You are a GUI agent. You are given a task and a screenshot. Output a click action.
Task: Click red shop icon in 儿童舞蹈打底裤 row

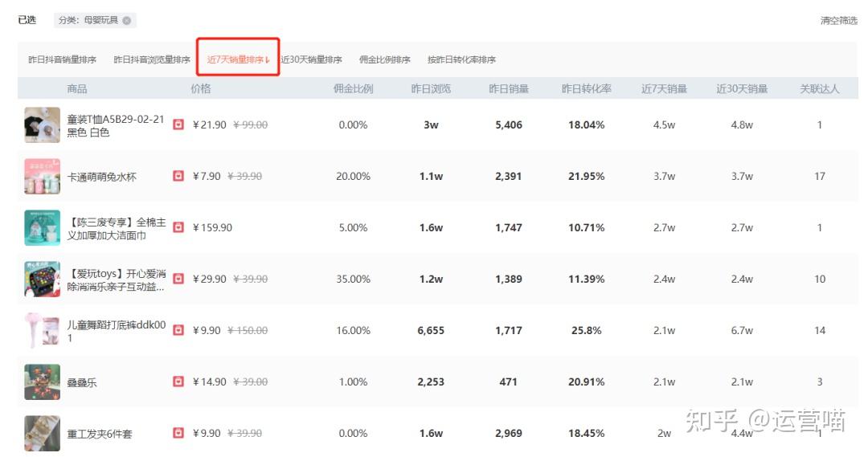[x=178, y=330]
